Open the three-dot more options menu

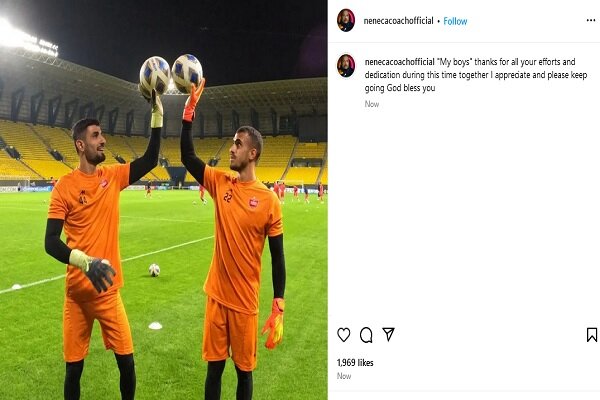pyautogui.click(x=591, y=20)
